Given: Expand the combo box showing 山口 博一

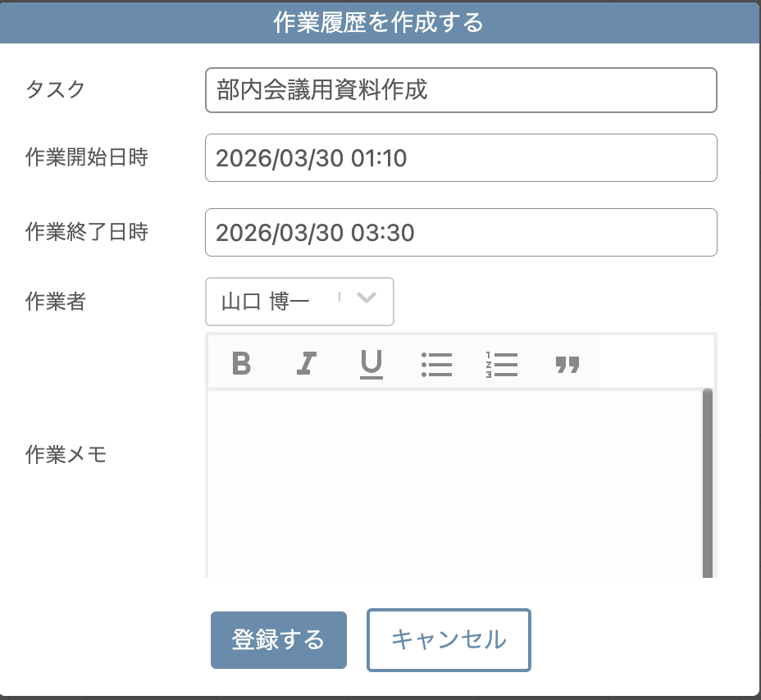Looking at the screenshot, I should click(x=299, y=302).
